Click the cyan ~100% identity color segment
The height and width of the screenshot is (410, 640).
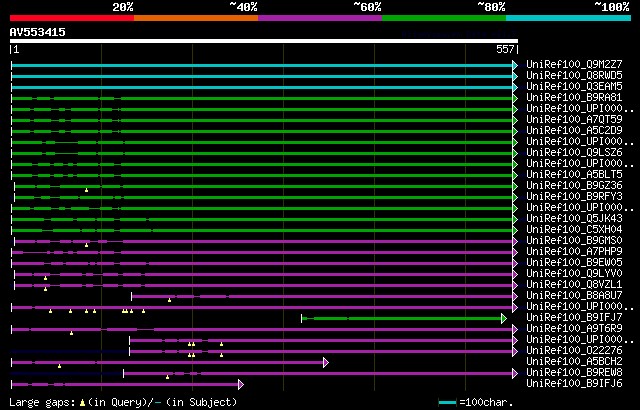pyautogui.click(x=569, y=18)
